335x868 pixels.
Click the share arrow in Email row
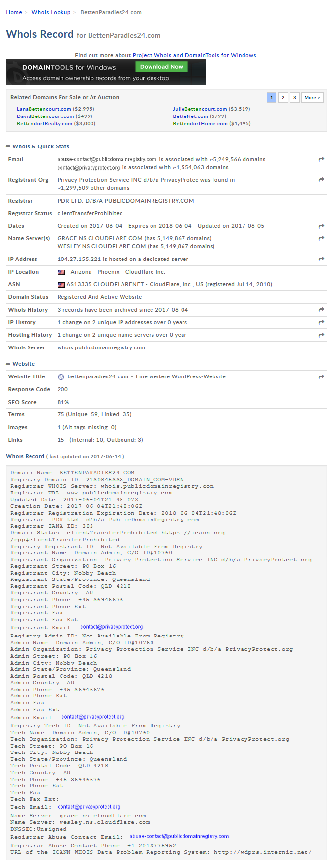point(321,159)
